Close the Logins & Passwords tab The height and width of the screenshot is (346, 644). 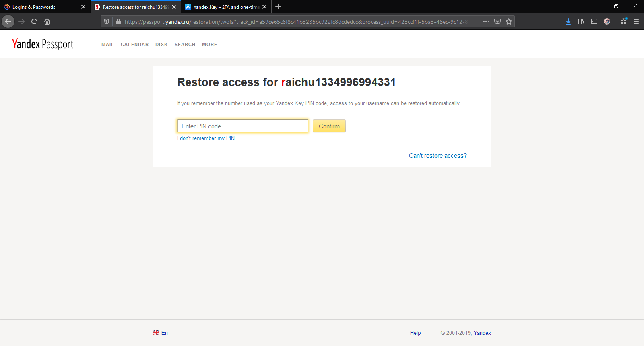coord(83,7)
